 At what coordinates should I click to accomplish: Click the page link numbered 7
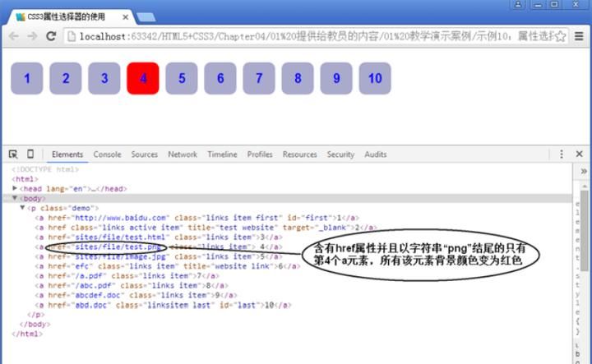coord(259,78)
